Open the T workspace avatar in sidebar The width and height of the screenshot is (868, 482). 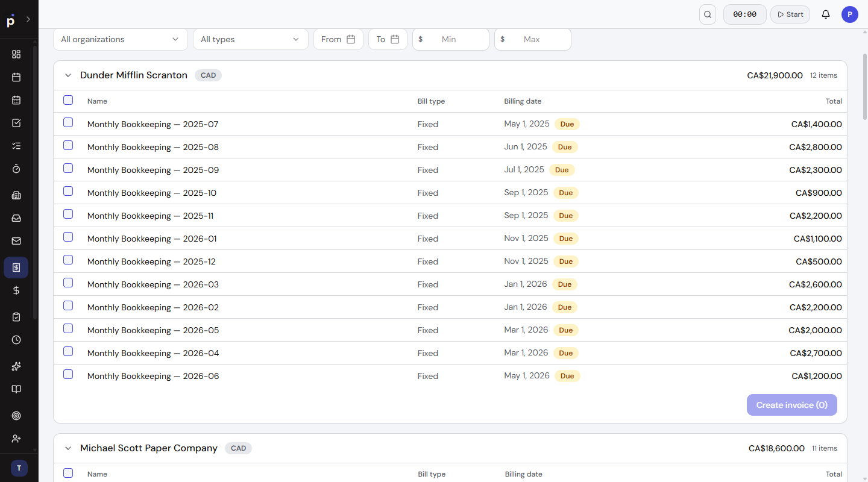(19, 468)
